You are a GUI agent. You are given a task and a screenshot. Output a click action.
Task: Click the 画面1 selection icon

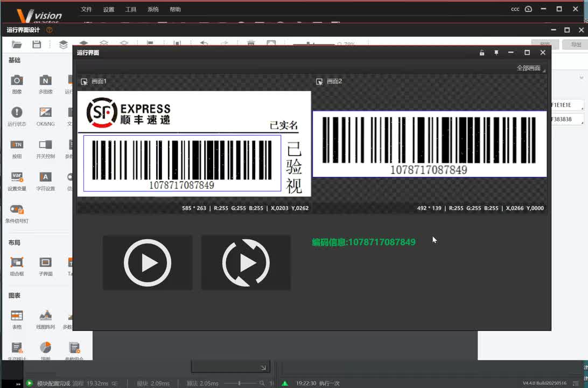pos(84,81)
